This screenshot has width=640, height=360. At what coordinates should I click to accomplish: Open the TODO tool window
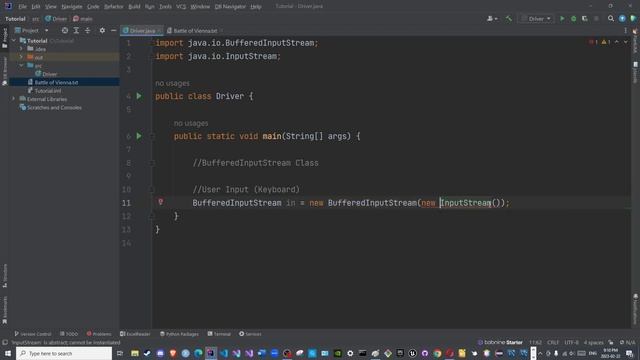click(69, 334)
